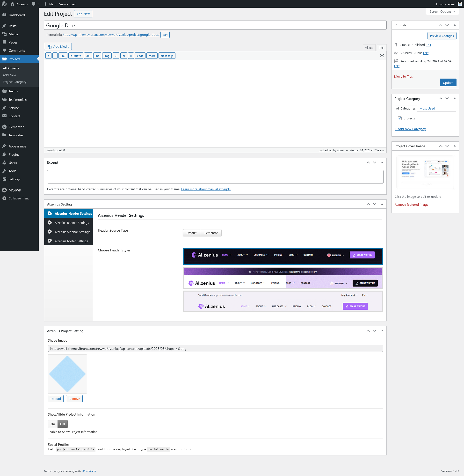Click the Add Media button icon
Image resolution: width=464 pixels, height=476 pixels.
50,47
